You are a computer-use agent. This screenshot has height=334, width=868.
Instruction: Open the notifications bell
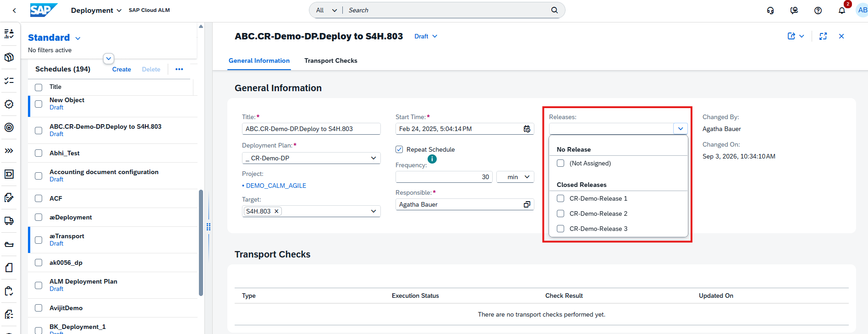[842, 10]
